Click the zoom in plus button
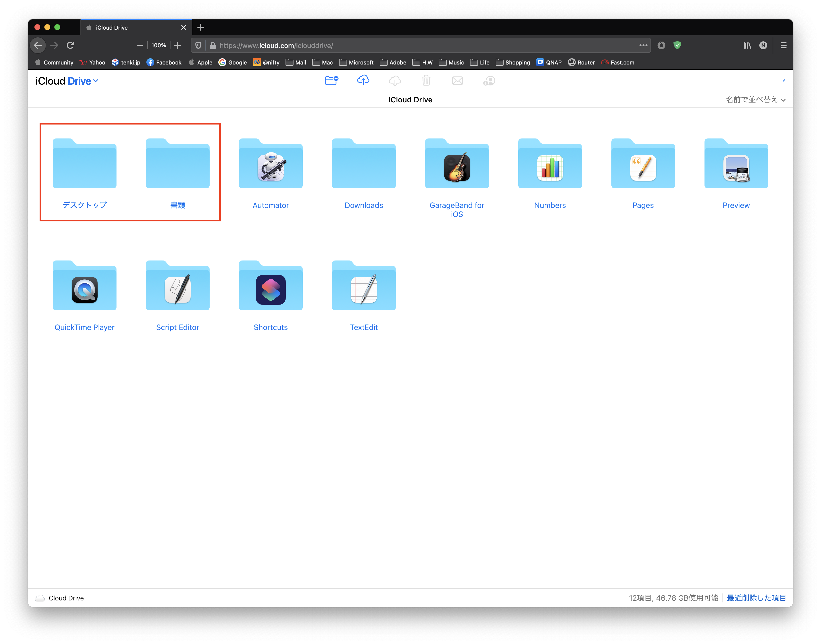This screenshot has width=821, height=644. point(177,45)
